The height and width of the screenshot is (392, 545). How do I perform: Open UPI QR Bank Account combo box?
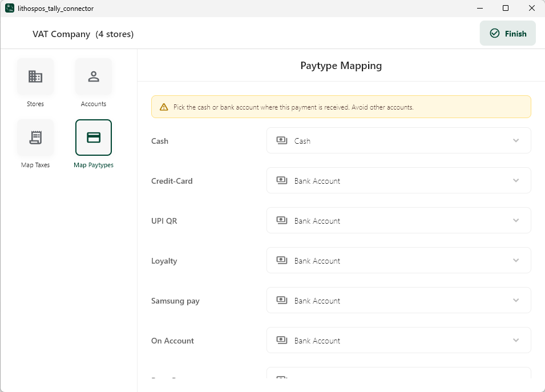[x=399, y=220]
